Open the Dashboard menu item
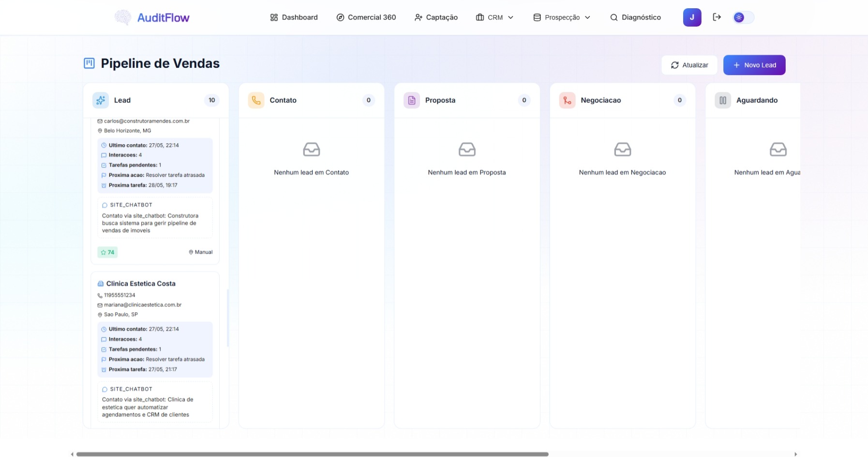Viewport: 868px width, 457px height. [294, 17]
